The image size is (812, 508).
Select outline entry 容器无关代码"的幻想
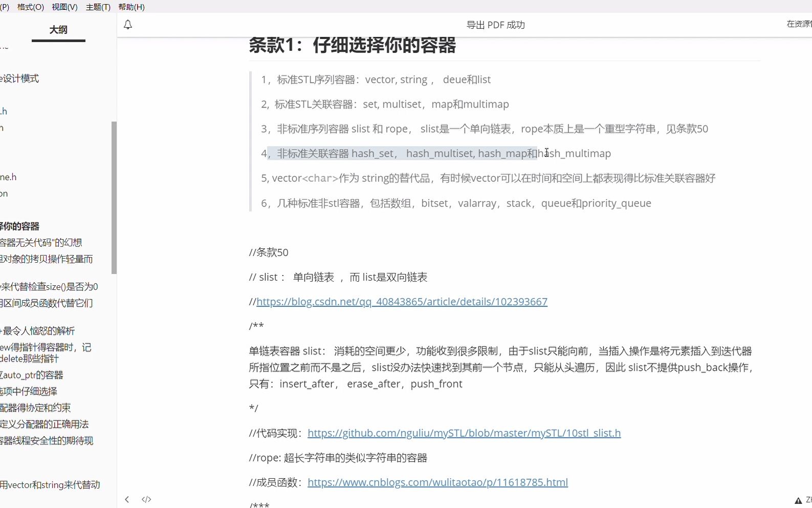point(41,243)
